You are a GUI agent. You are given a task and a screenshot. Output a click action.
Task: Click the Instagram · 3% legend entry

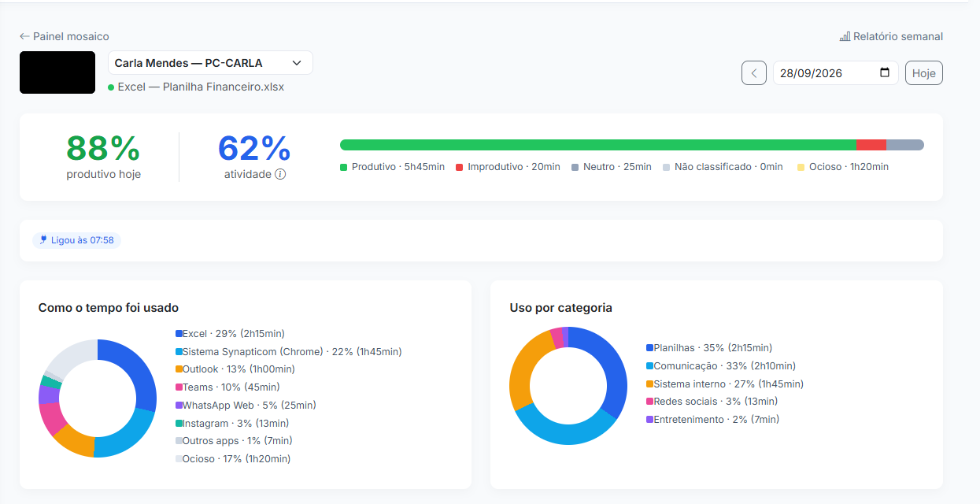point(228,424)
